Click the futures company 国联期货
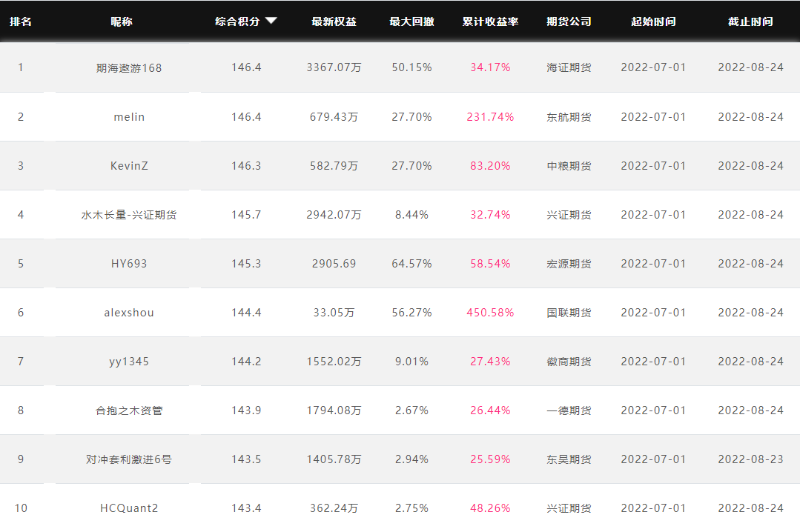The height and width of the screenshot is (532, 800). [569, 313]
